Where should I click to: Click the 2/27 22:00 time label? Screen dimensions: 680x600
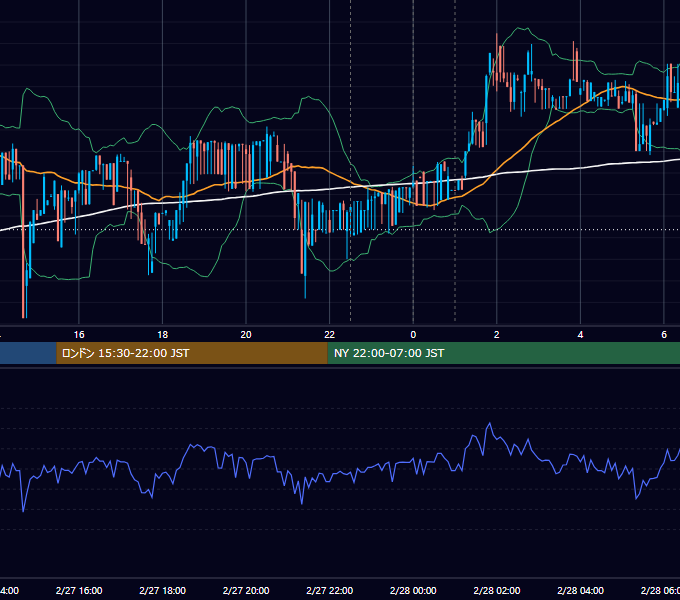click(330, 590)
